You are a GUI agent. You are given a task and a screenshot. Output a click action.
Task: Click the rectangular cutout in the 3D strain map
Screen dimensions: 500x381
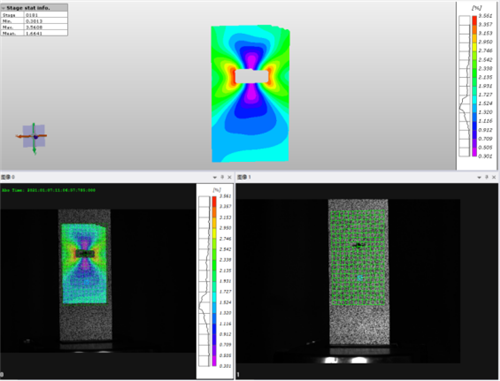pyautogui.click(x=252, y=76)
